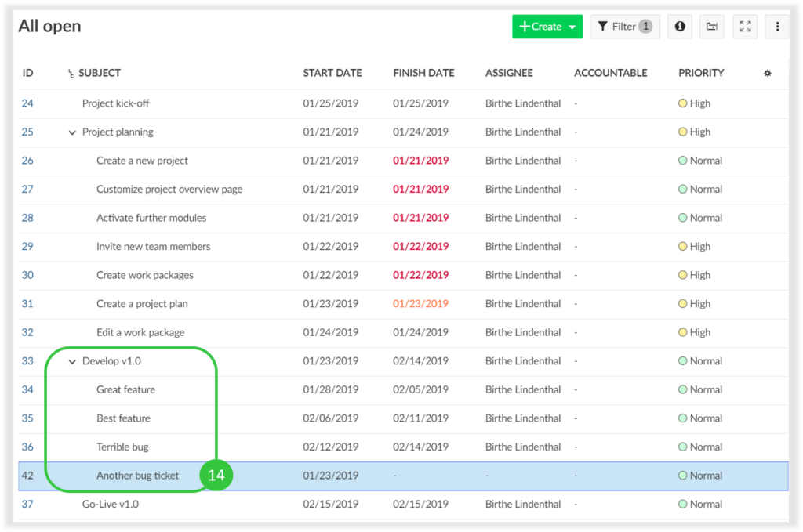The width and height of the screenshot is (803, 532).
Task: Click yellow High dot on Create work packages
Action: click(683, 275)
